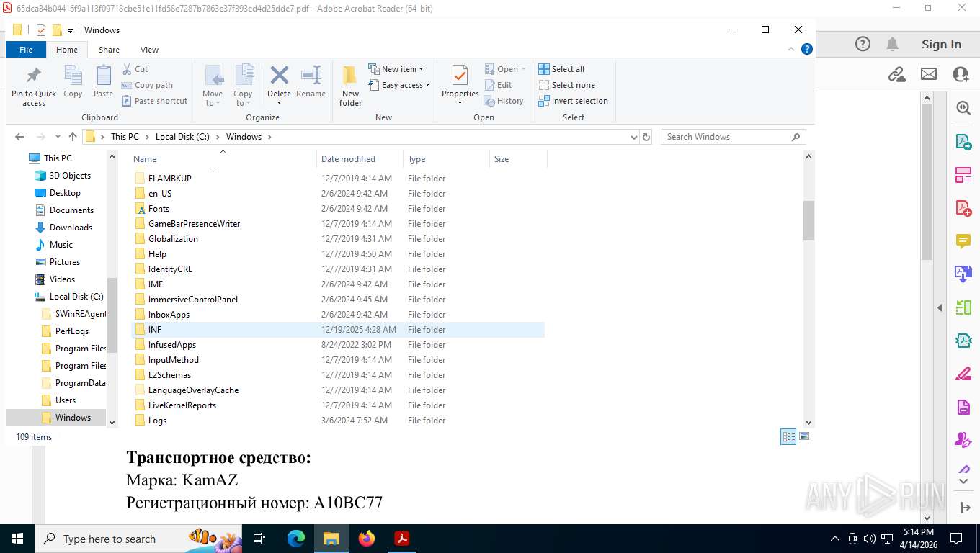
Task: Click Invert selection in ribbon
Action: pyautogui.click(x=573, y=101)
